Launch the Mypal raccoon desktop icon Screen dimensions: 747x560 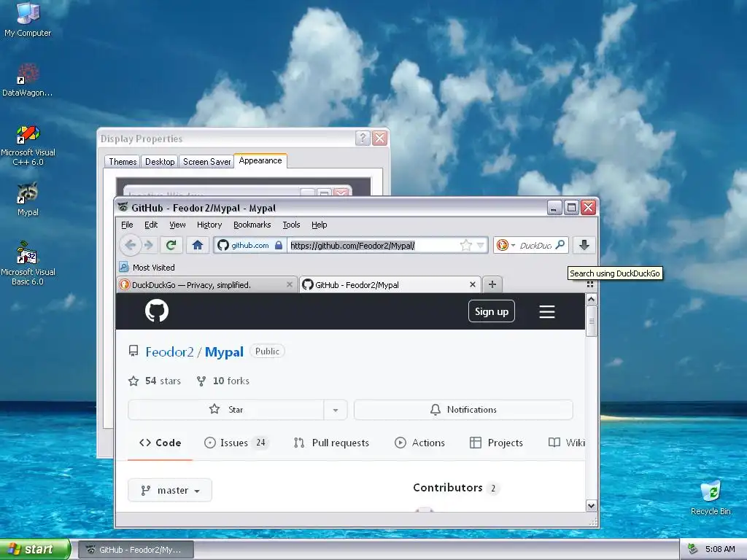pyautogui.click(x=28, y=199)
